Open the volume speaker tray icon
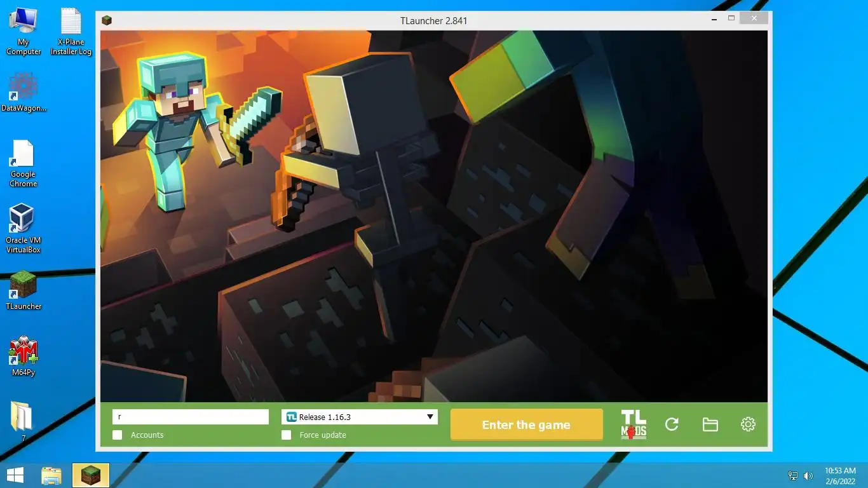The height and width of the screenshot is (488, 868). coord(808,475)
